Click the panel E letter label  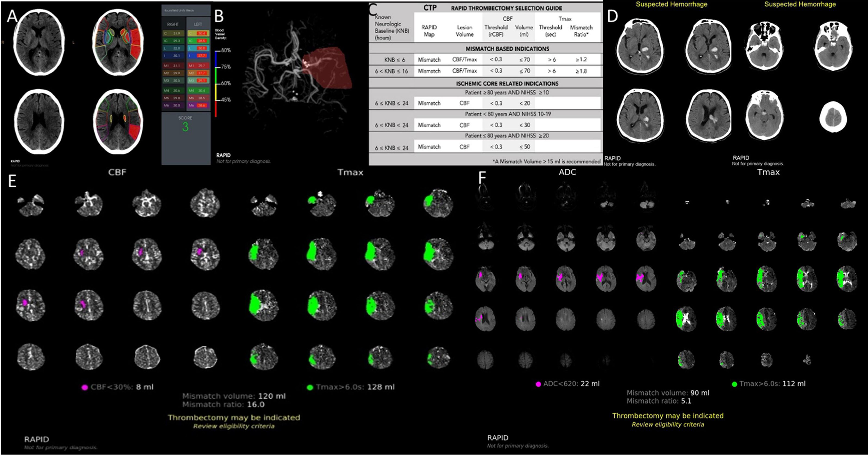(x=12, y=181)
